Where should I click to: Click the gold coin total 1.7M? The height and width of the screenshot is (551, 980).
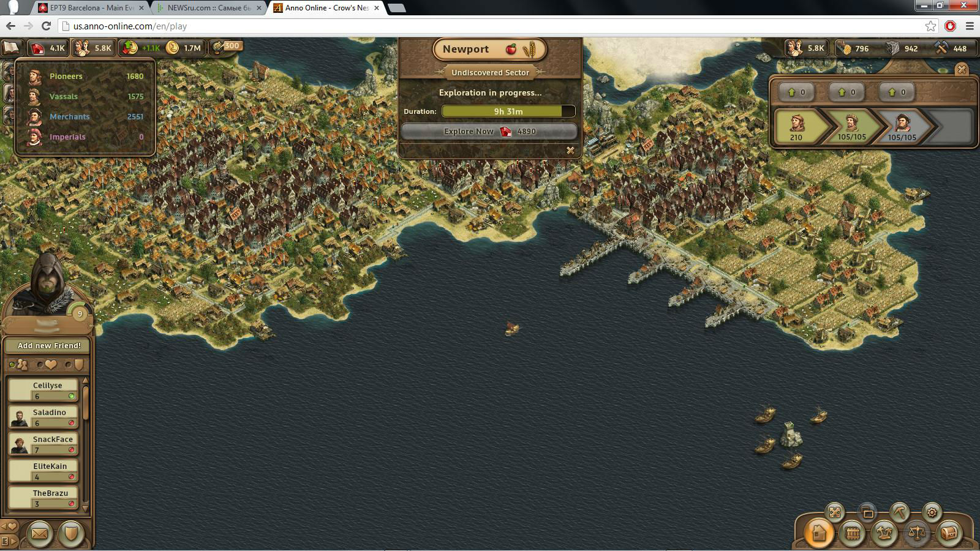184,48
